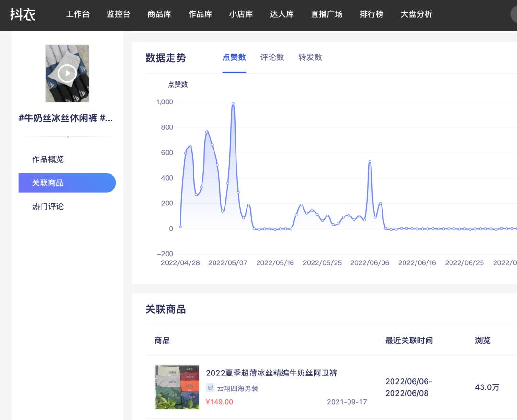This screenshot has width=517, height=420.
Task: Open 大盘分析 in the top navigation
Action: [x=416, y=14]
